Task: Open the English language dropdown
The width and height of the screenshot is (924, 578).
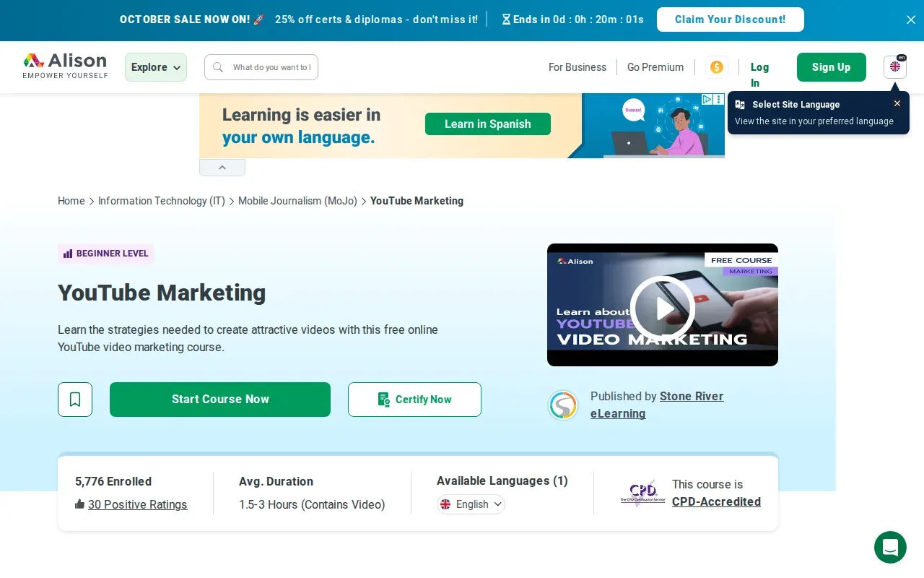Action: point(471,504)
